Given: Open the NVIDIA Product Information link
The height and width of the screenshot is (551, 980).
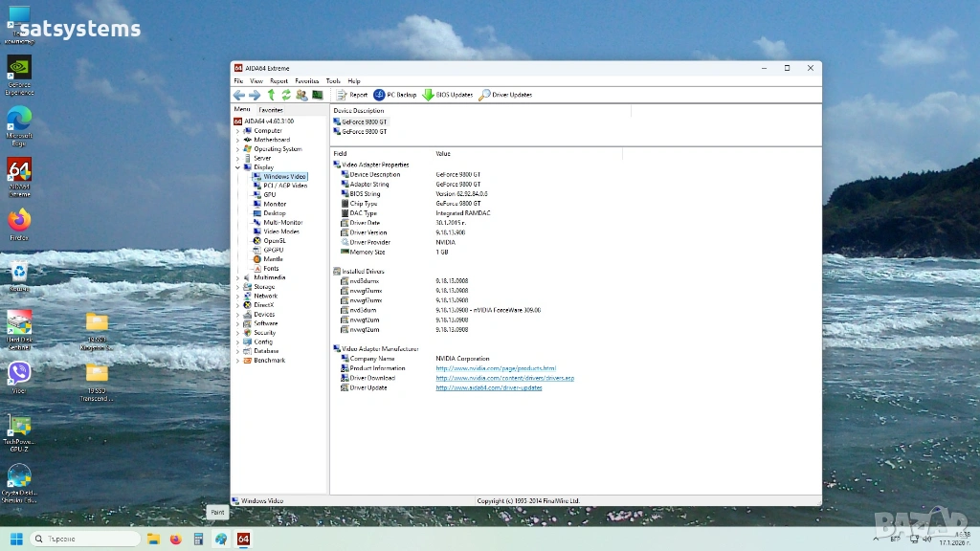Looking at the screenshot, I should [x=495, y=368].
